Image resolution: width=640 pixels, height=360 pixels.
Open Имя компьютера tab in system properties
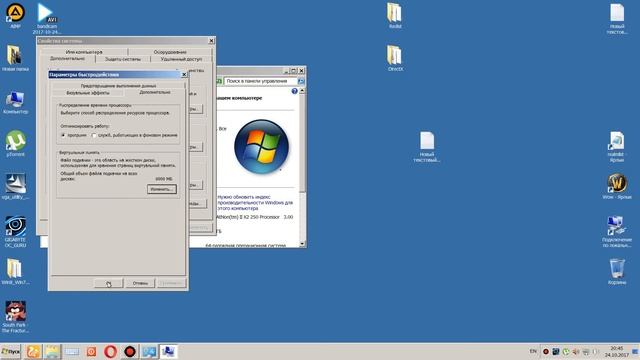pyautogui.click(x=84, y=52)
